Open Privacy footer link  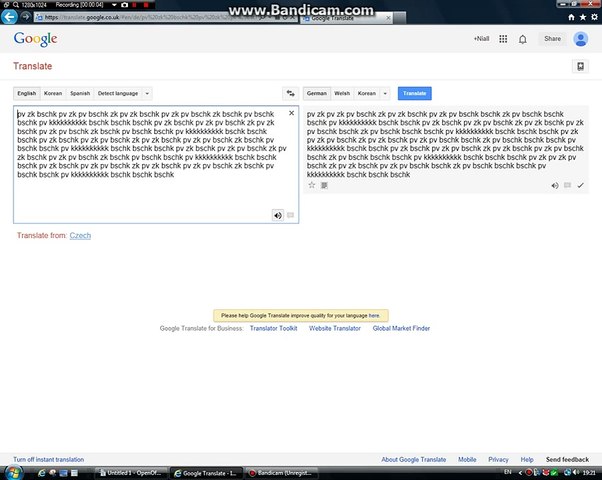tap(498, 460)
